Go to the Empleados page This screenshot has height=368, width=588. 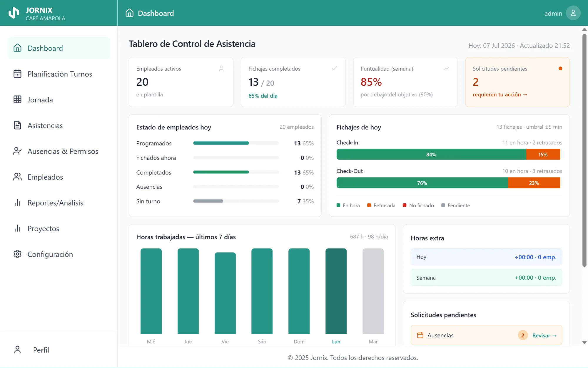click(x=59, y=177)
